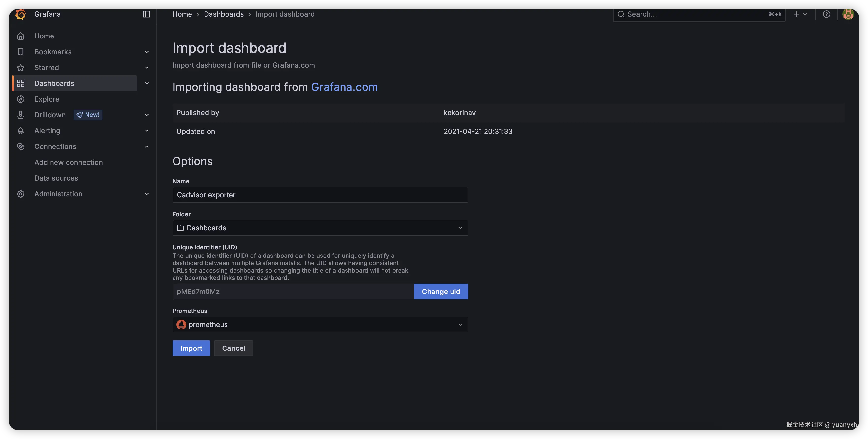Click the Alerting bell icon
The width and height of the screenshot is (868, 439).
(x=20, y=130)
